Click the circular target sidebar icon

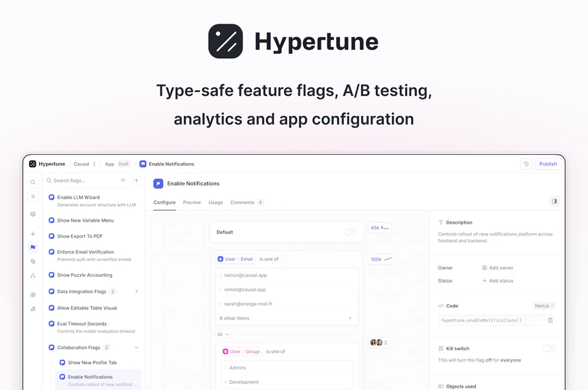click(33, 295)
